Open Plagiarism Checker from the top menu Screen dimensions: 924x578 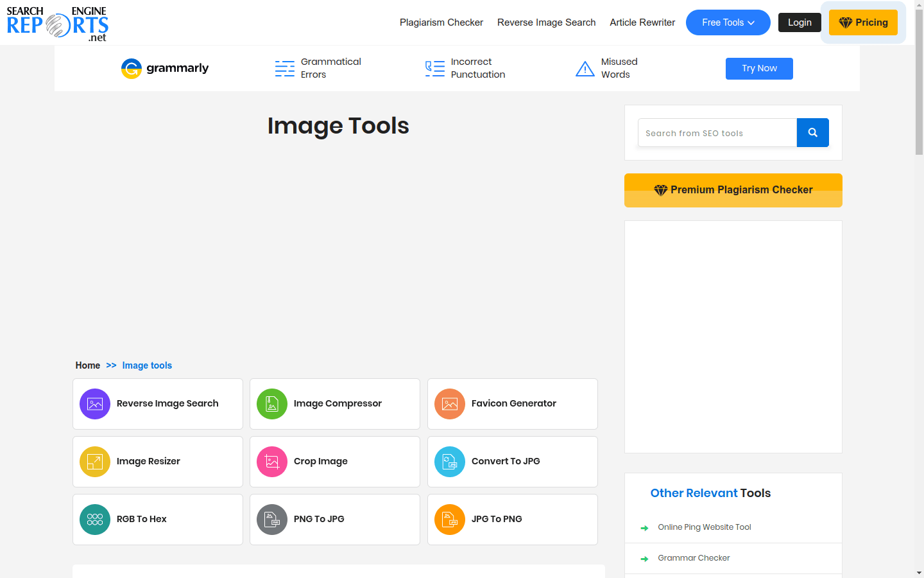point(441,22)
